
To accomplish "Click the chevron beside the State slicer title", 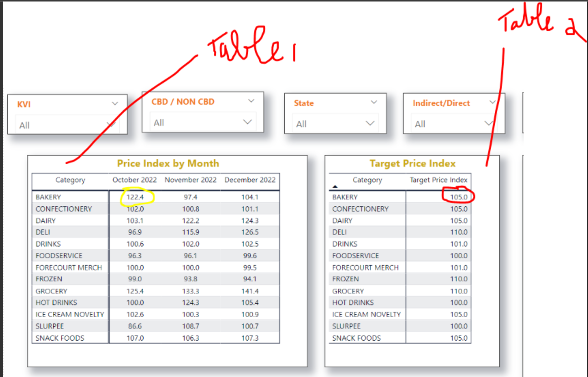I will pyautogui.click(x=374, y=102).
